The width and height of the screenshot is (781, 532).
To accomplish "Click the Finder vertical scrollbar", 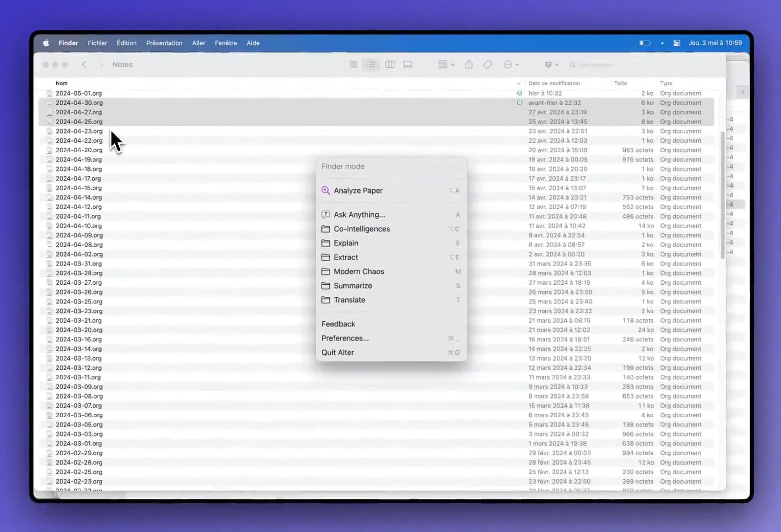I will [x=723, y=195].
